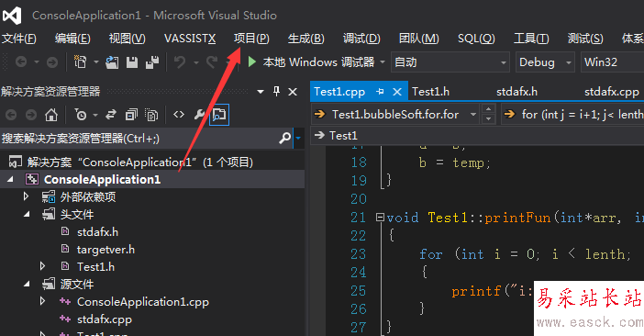This screenshot has height=336, width=644.
Task: Open the Debug configuration dropdown
Action: tap(545, 62)
